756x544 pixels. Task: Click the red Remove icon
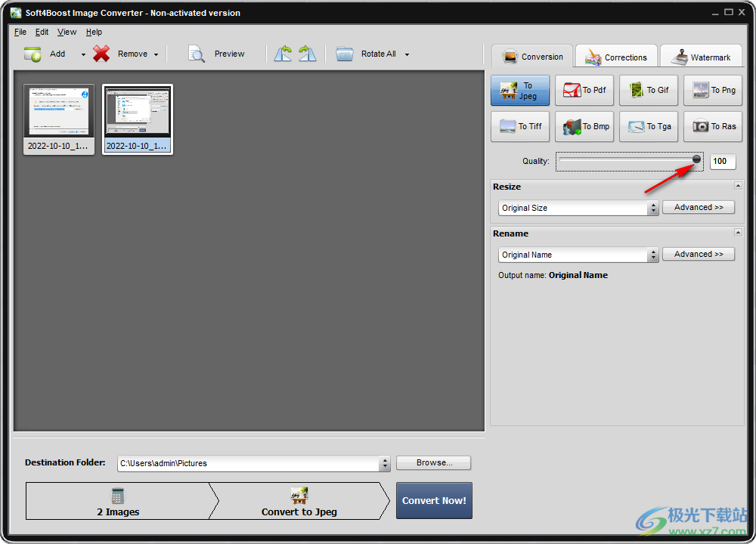point(101,54)
